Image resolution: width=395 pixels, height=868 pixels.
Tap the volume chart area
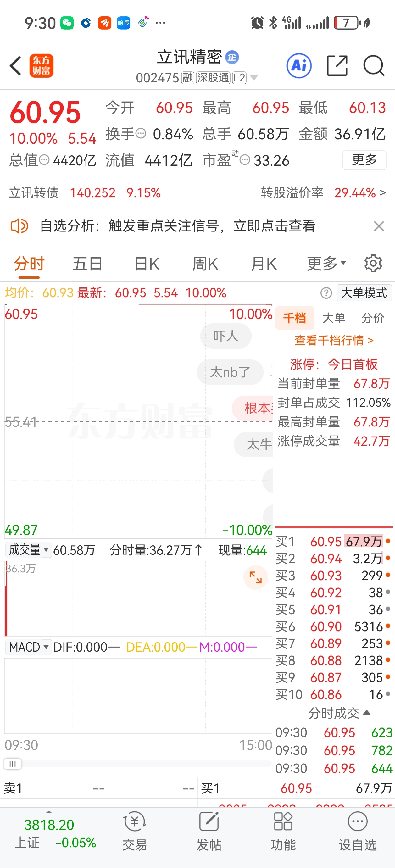pos(138,598)
